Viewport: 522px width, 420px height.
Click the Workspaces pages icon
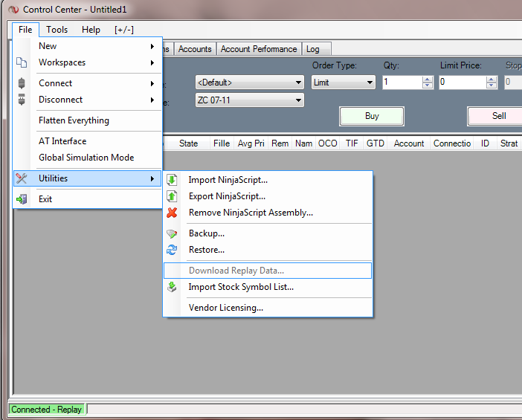[22, 62]
